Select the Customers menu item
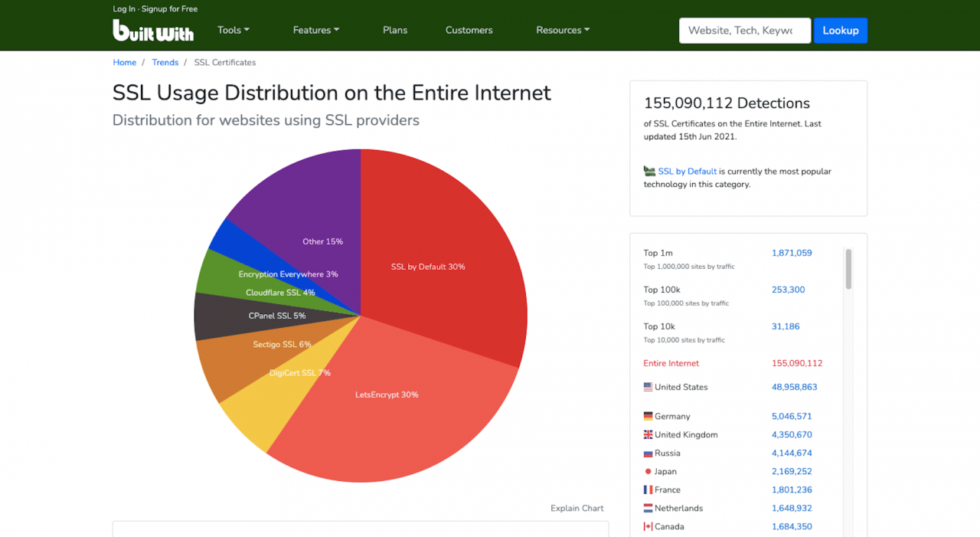980x537 pixels. (469, 30)
